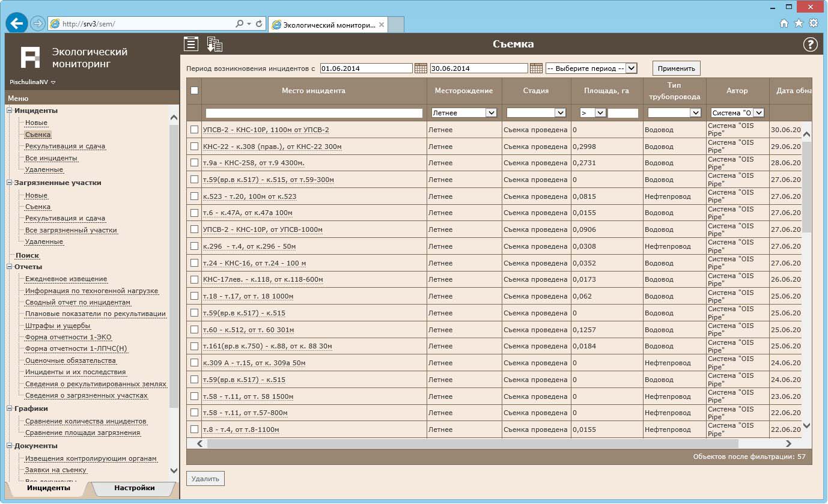Screen dimensions: 828x504
Task: Click the Применить button
Action: pyautogui.click(x=676, y=68)
